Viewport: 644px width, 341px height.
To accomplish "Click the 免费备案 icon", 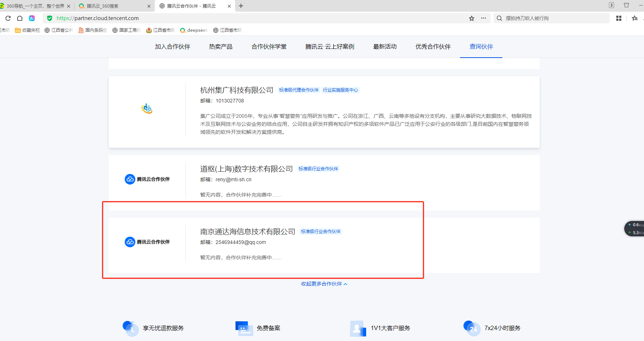I will (244, 328).
